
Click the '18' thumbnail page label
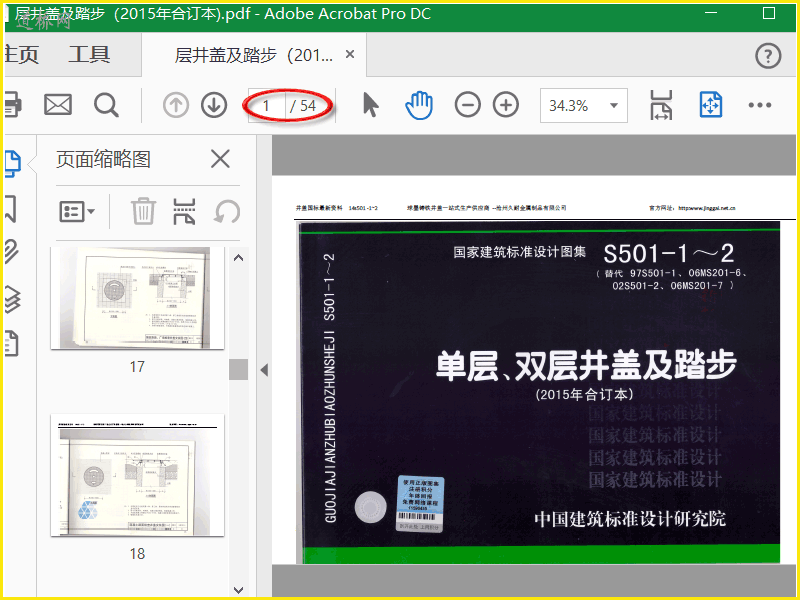tap(137, 554)
